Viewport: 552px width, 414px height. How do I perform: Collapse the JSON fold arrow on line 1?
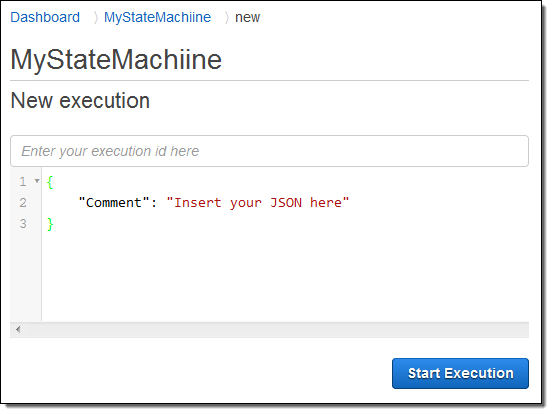point(37,181)
